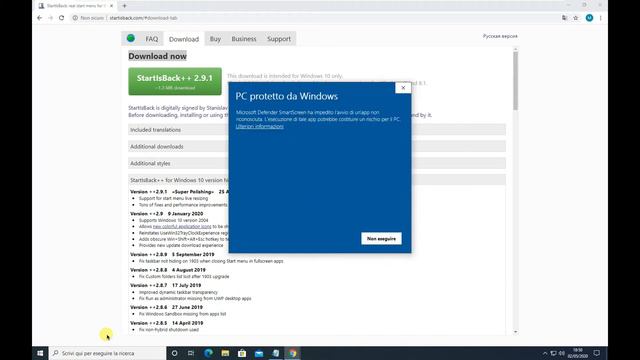Switch to the Russian version link

point(500,36)
